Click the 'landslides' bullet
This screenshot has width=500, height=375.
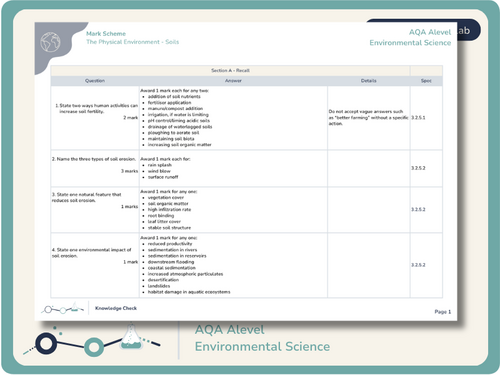coord(159,286)
